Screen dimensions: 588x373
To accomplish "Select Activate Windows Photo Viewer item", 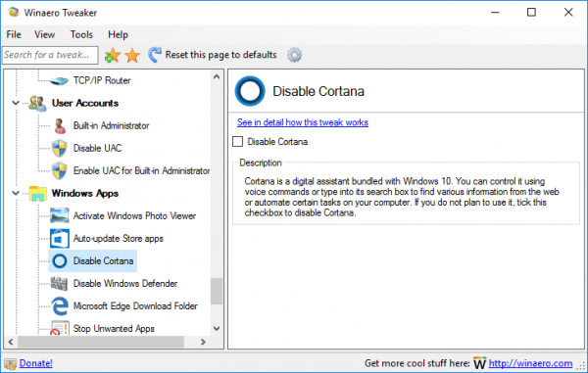I will pos(134,216).
